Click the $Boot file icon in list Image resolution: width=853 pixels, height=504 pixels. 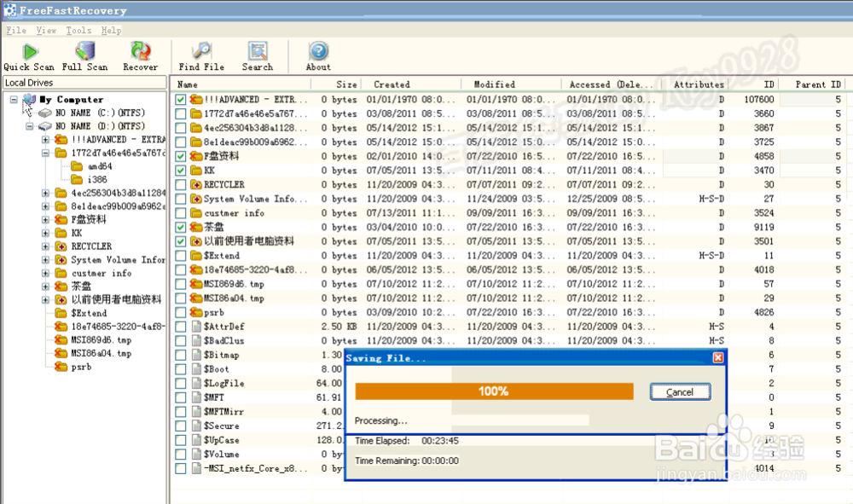196,369
